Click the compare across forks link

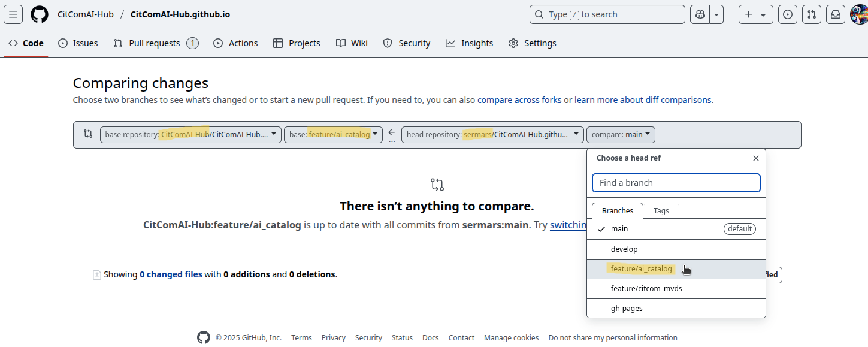point(519,100)
